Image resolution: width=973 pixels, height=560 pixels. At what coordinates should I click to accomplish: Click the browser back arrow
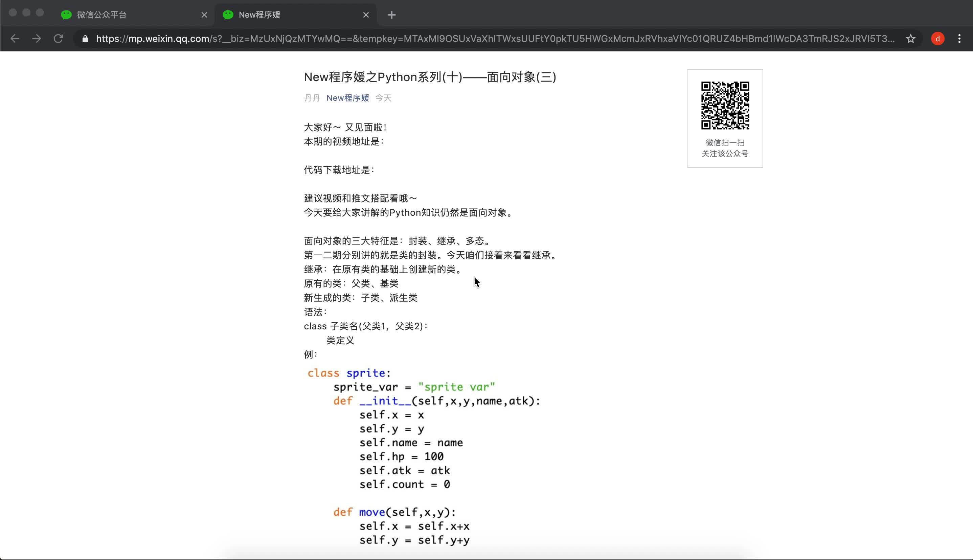15,39
